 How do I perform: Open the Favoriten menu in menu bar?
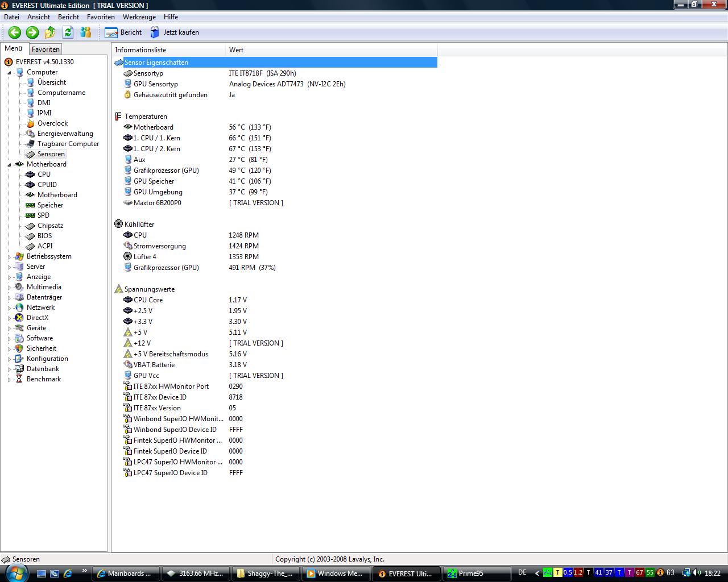pyautogui.click(x=101, y=17)
